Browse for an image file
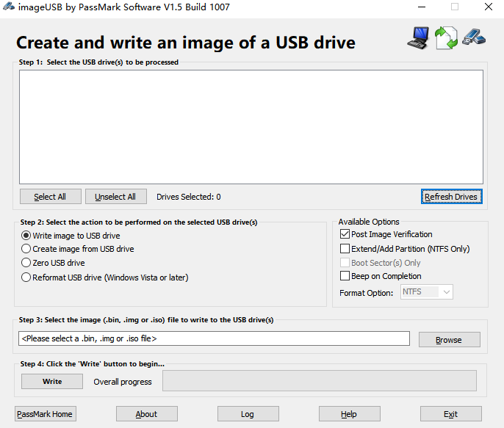The width and height of the screenshot is (504, 428). (449, 340)
